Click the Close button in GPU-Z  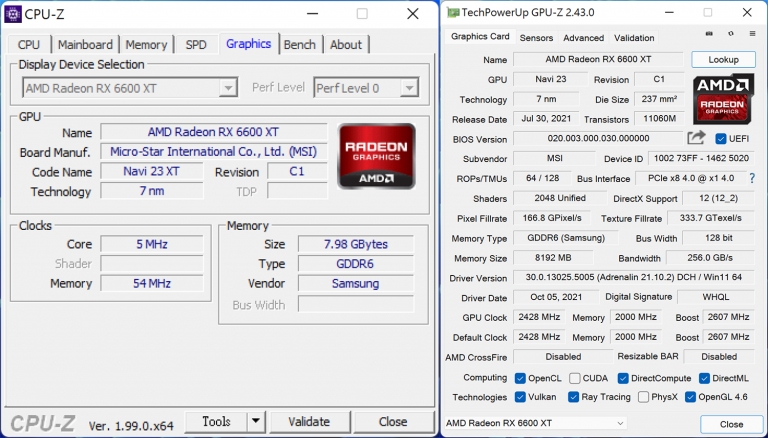(x=731, y=424)
